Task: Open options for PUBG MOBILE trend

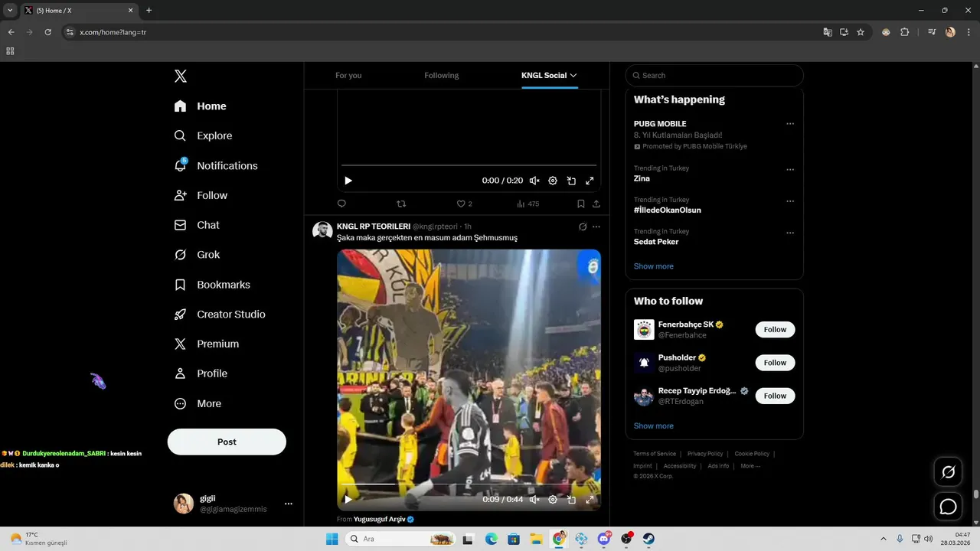Action: point(790,124)
